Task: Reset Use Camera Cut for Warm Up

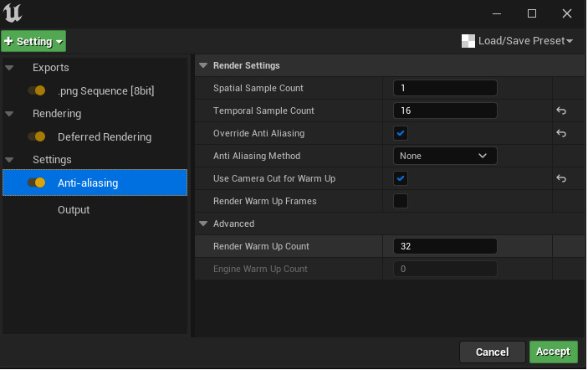Action: [561, 178]
